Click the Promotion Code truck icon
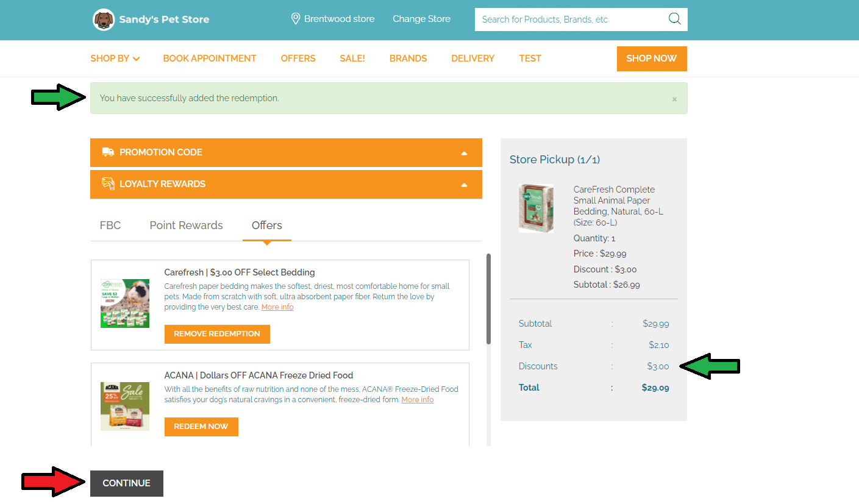Image resolution: width=859 pixels, height=504 pixels. [108, 152]
